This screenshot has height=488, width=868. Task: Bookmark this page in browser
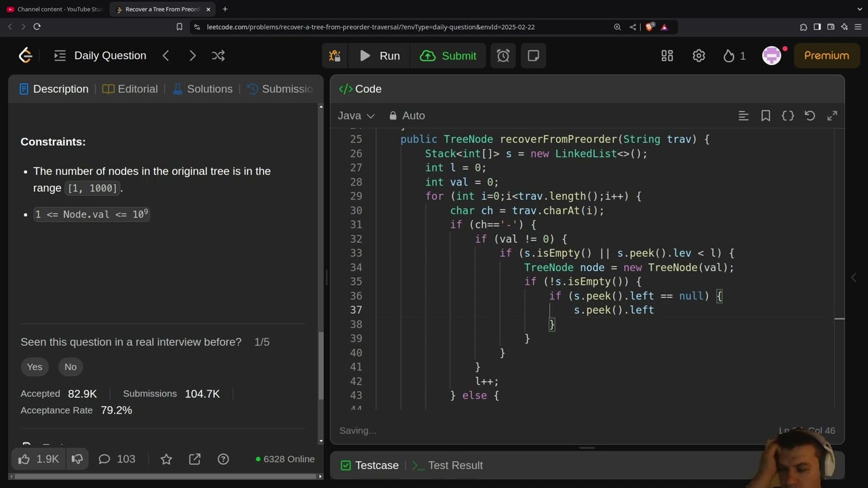pyautogui.click(x=179, y=27)
